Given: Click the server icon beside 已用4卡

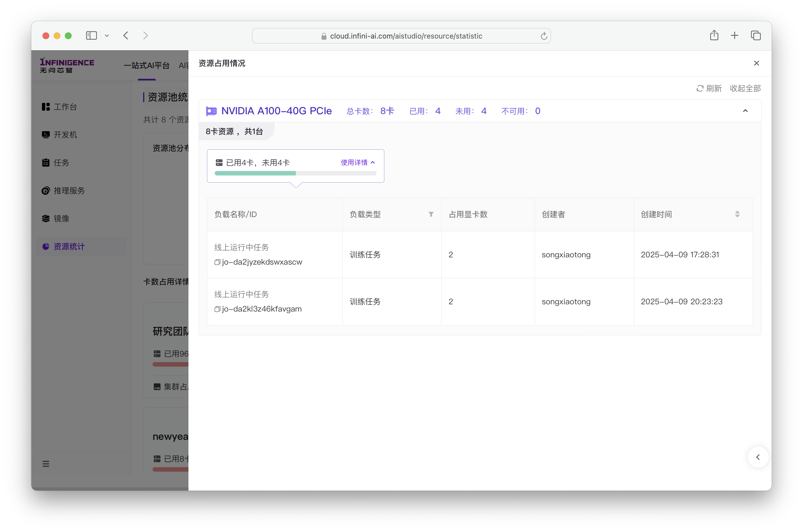Looking at the screenshot, I should click(219, 163).
